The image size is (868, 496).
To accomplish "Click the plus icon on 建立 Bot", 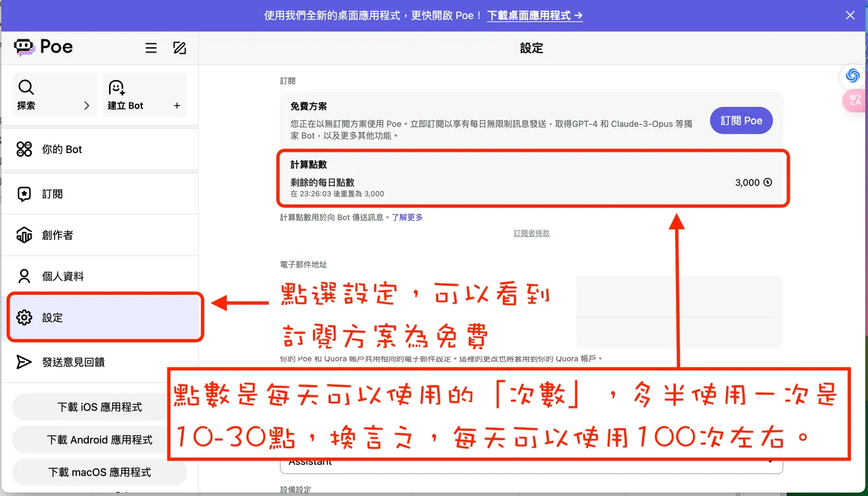I will point(177,105).
